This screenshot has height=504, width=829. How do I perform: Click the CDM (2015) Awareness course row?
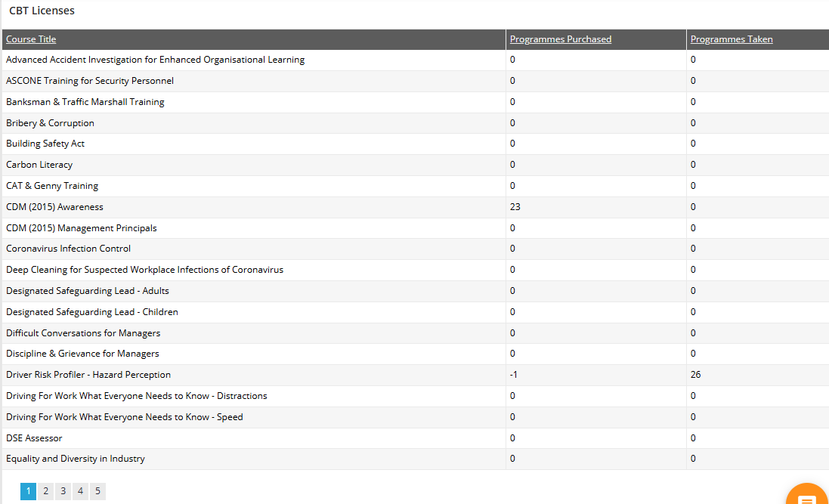click(x=54, y=207)
